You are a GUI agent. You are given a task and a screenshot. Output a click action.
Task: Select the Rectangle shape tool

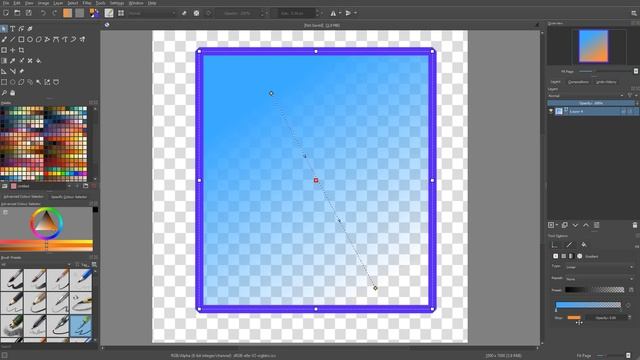[x=21, y=39]
